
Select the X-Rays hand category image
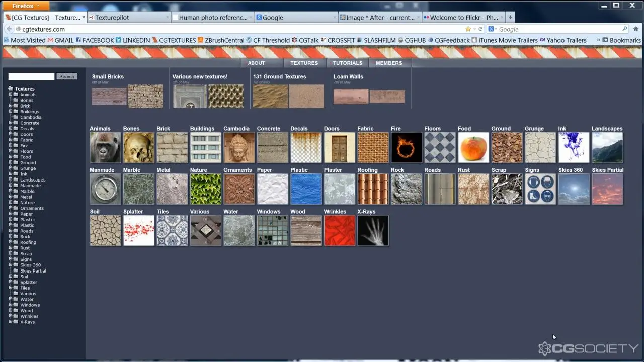(x=373, y=231)
